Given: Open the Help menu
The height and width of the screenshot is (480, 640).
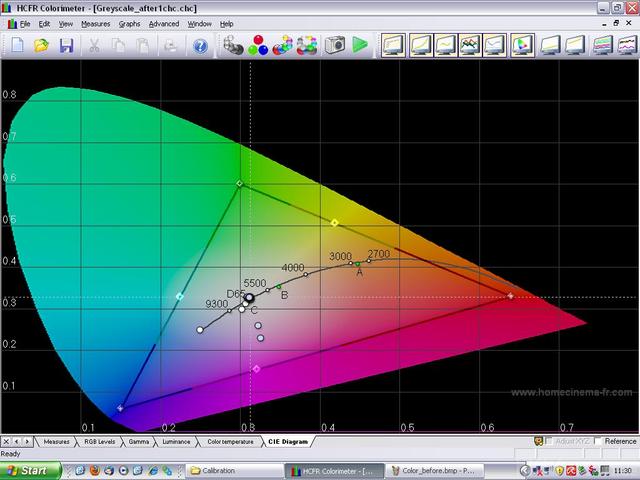Looking at the screenshot, I should pyautogui.click(x=227, y=24).
